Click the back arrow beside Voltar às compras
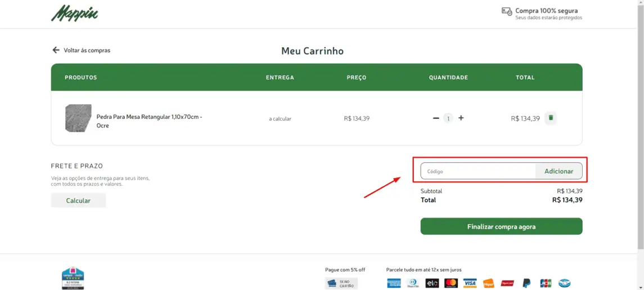Screen dimensions: 644x290 (56, 50)
